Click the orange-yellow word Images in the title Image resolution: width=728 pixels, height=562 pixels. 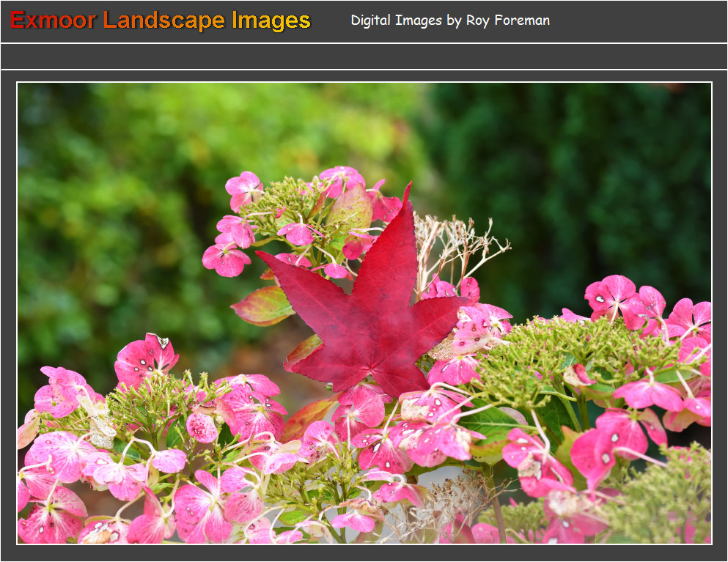point(271,21)
